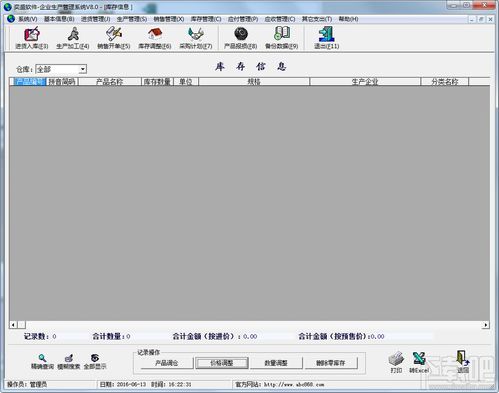The width and height of the screenshot is (499, 393).
Task: Select the 打印 printer icon
Action: pos(396,362)
